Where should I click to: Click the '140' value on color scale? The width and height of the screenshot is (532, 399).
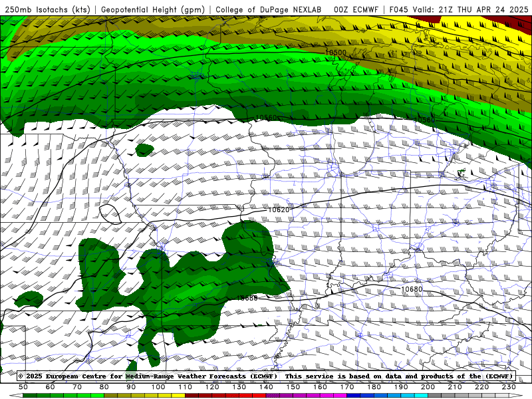point(266,387)
